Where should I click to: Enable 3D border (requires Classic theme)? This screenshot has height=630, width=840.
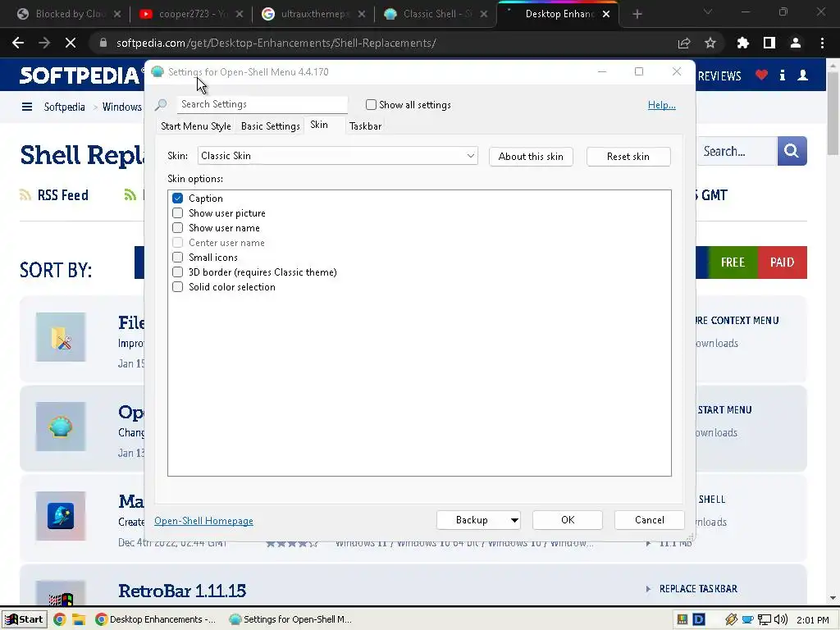tap(177, 272)
